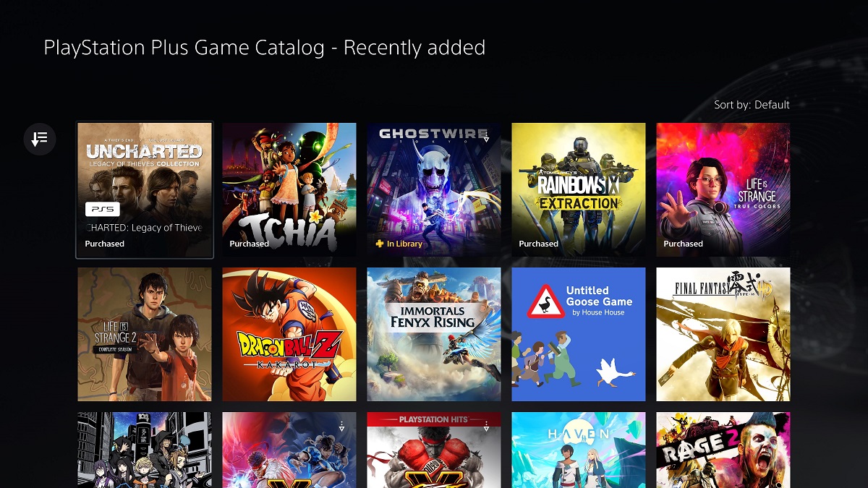Select Final Fantasy Type-0 HD tile
The height and width of the screenshot is (488, 868).
point(723,334)
